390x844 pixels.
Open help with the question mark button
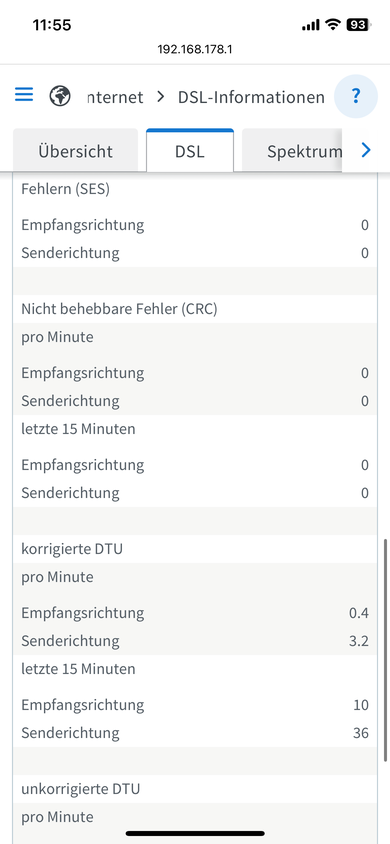356,96
